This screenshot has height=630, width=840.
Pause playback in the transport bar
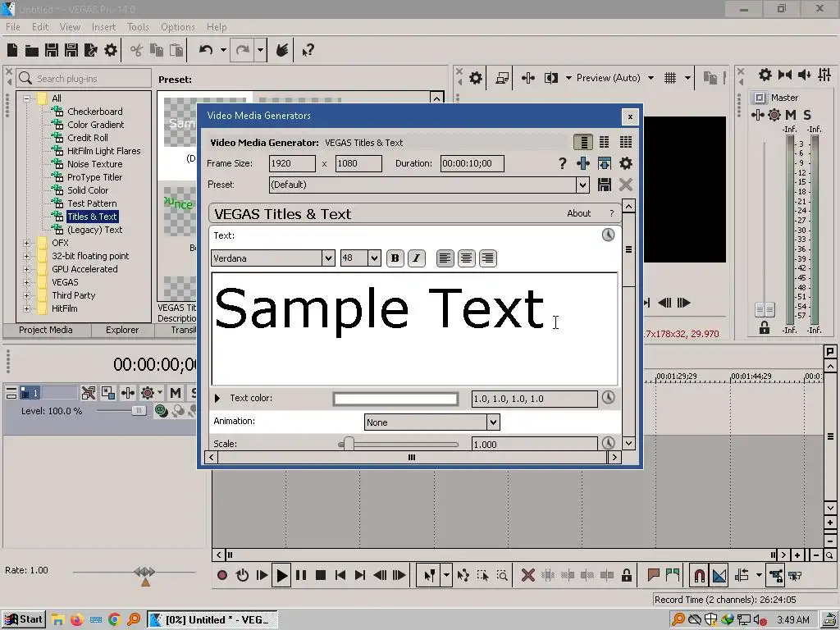[301, 575]
